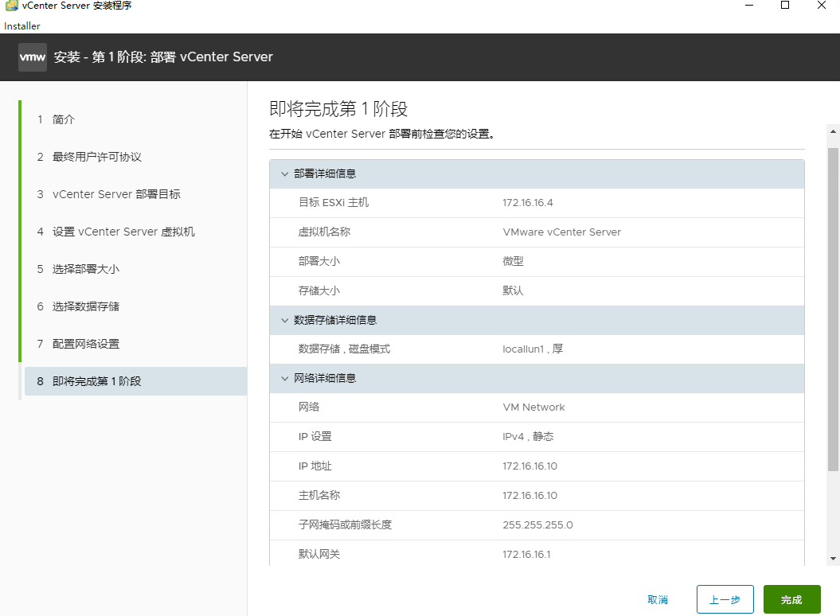Image resolution: width=840 pixels, height=616 pixels.
Task: Click the 即将完成第 1 阶段 heading
Action: click(x=338, y=109)
